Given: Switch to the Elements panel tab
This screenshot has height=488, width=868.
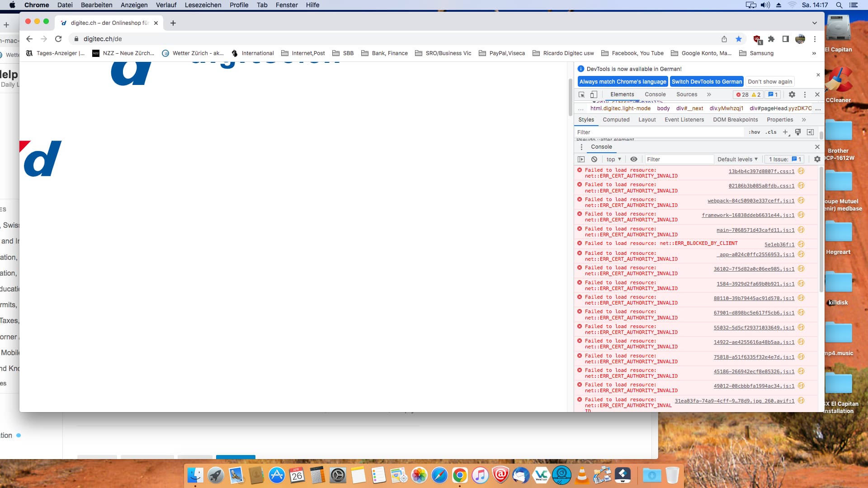Looking at the screenshot, I should tap(622, 94).
